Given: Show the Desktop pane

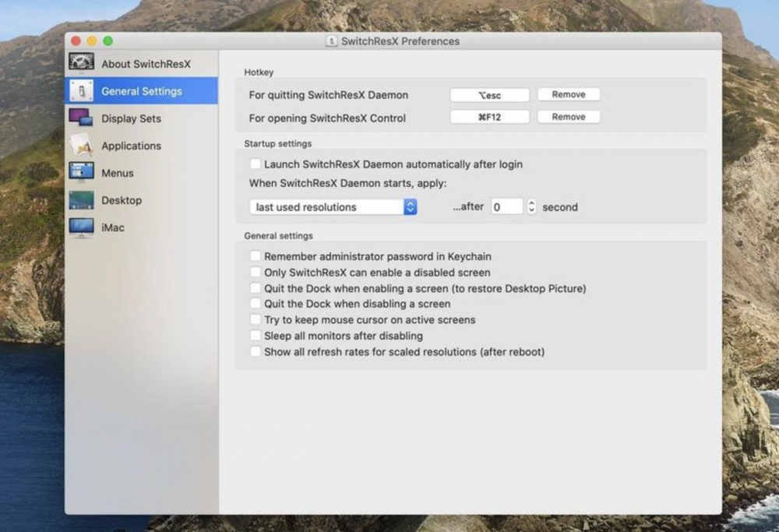Looking at the screenshot, I should (x=141, y=200).
